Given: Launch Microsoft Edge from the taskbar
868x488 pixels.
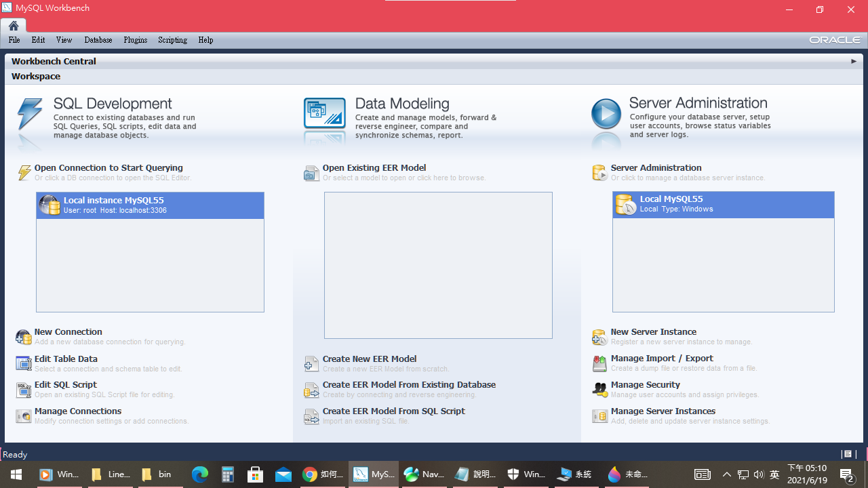Looking at the screenshot, I should (200, 474).
